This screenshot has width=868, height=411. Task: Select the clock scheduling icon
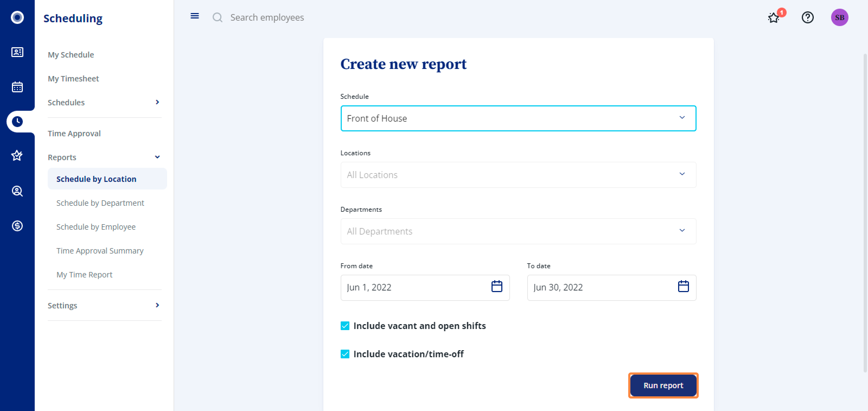(x=17, y=121)
